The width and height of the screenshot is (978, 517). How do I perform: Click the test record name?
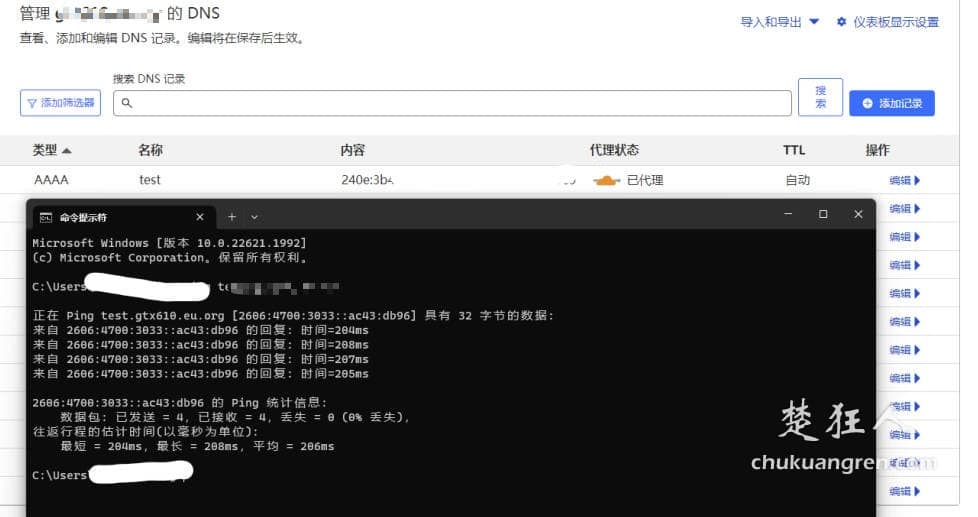pos(150,180)
